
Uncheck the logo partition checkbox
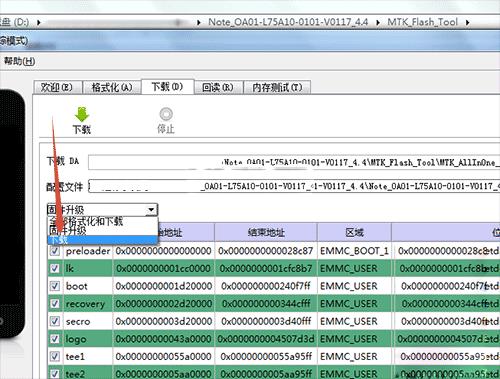click(55, 339)
